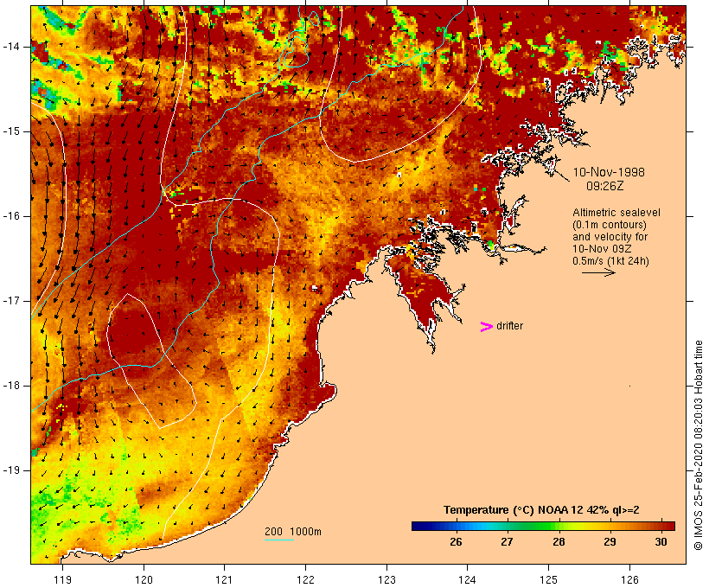Click the colorbar at the 30 tick (dark red)
The height and width of the screenshot is (588, 709).
pos(661,526)
